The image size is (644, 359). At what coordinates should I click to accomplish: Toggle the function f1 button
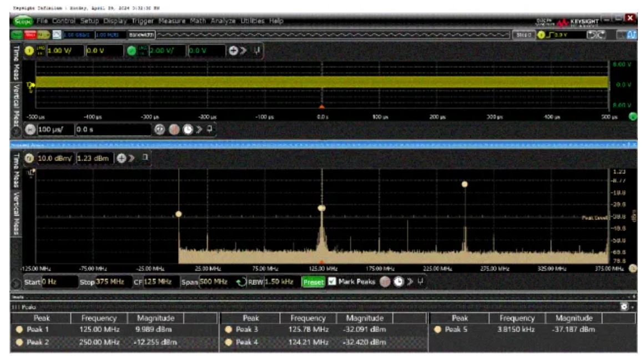pos(29,158)
